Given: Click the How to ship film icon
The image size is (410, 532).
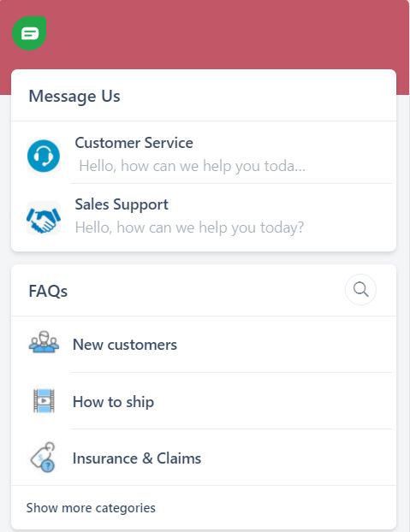Looking at the screenshot, I should pyautogui.click(x=44, y=400).
